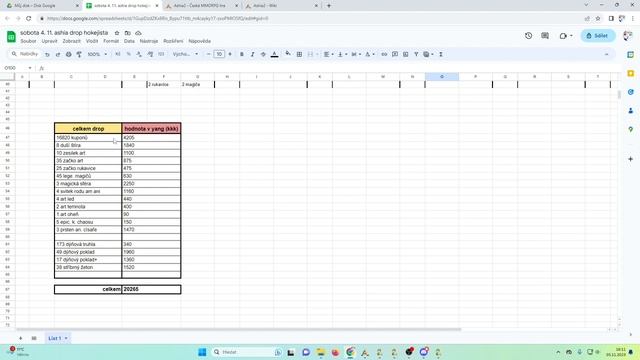Open filter views dropdown

[428, 54]
